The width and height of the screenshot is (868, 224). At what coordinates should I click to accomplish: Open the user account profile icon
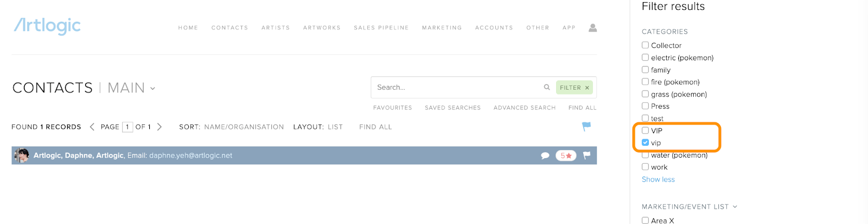click(592, 28)
